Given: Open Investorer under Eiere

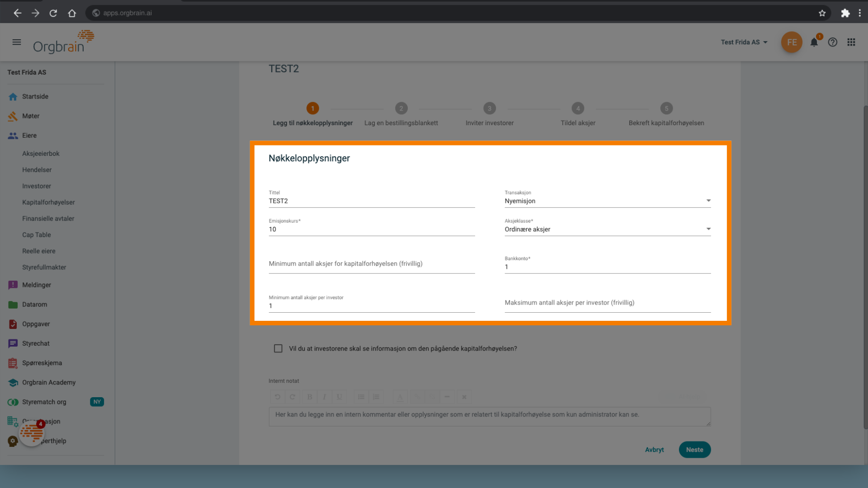Looking at the screenshot, I should click(37, 186).
